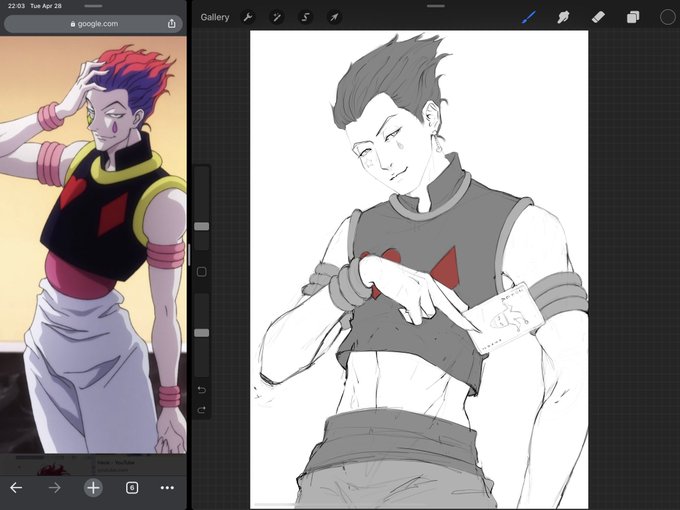
Task: Select the Smudge finger tool
Action: point(563,17)
